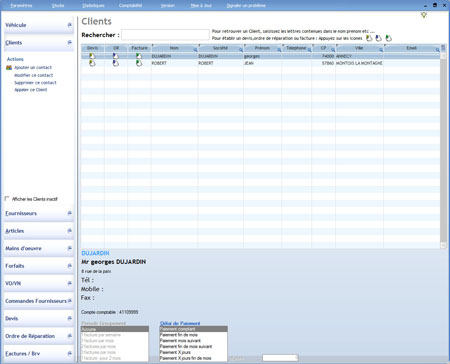Open the Comptabilité menu
This screenshot has height=364, width=450.
[130, 6]
